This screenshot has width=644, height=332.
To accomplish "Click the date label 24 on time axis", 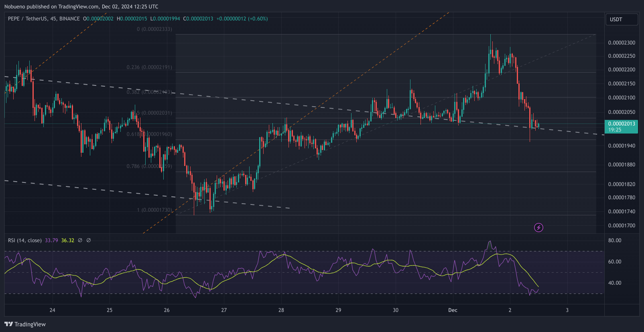I will 52,310.
